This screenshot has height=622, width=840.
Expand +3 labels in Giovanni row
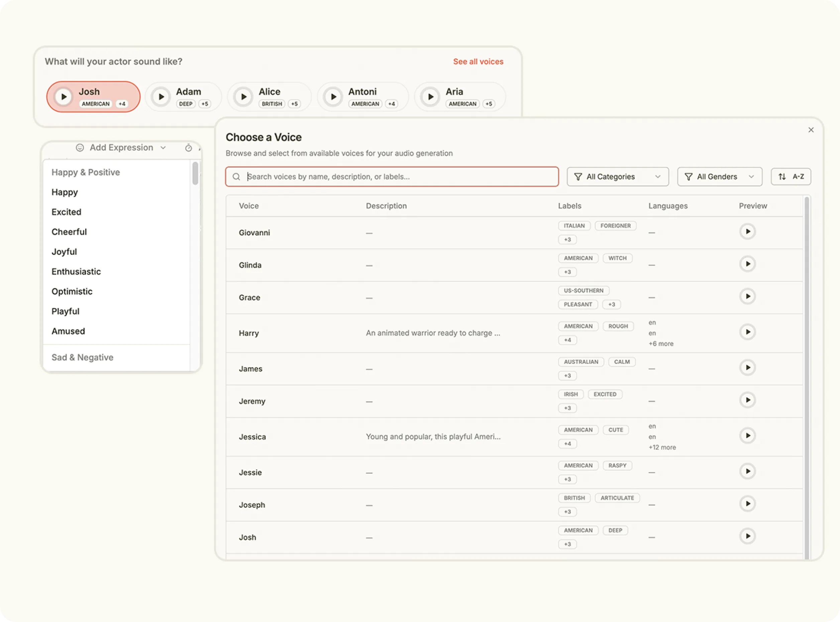pyautogui.click(x=567, y=240)
